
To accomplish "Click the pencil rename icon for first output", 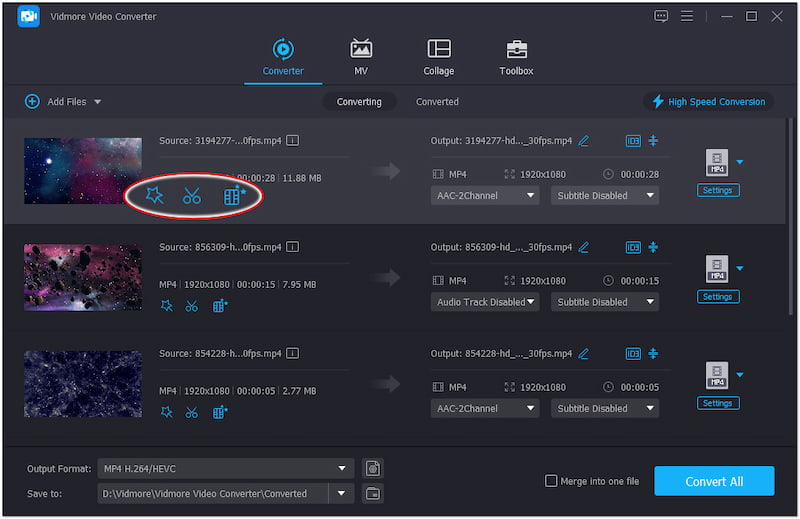I will [x=584, y=141].
